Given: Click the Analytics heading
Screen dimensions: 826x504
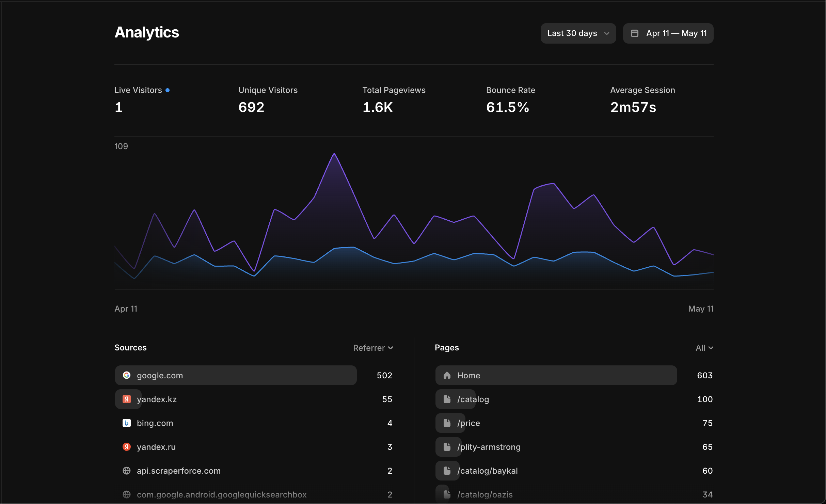Looking at the screenshot, I should pyautogui.click(x=147, y=32).
